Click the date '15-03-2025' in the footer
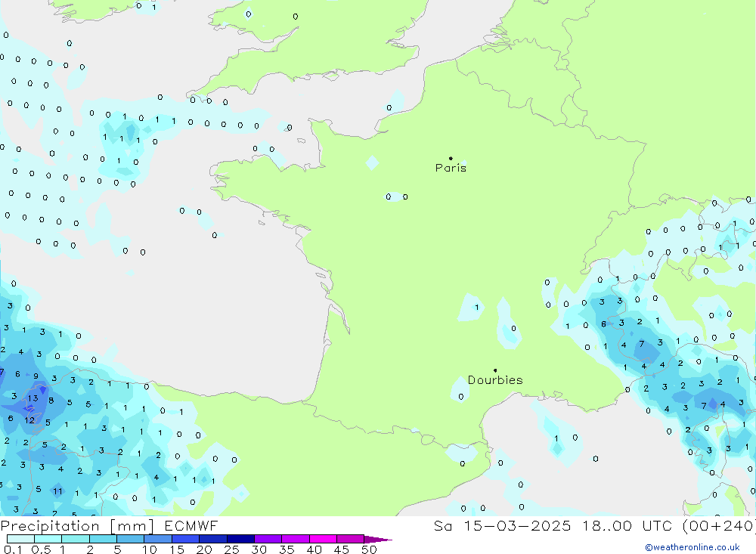 pyautogui.click(x=517, y=526)
